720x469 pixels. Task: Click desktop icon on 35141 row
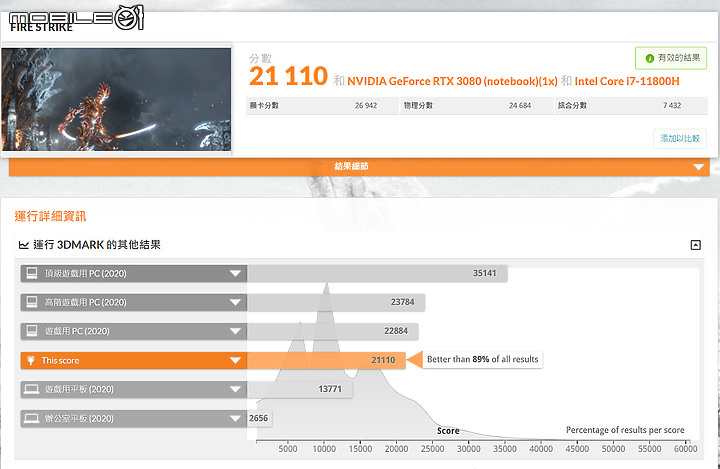pyautogui.click(x=32, y=273)
